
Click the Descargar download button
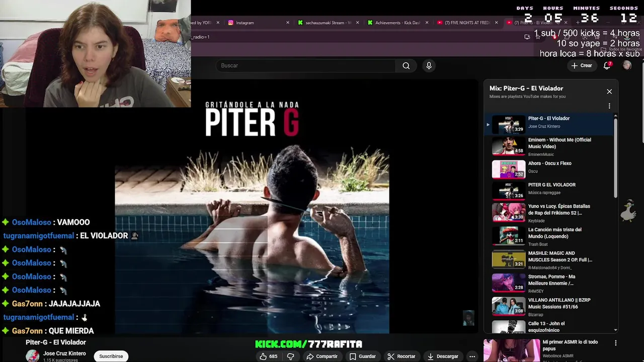pyautogui.click(x=443, y=356)
